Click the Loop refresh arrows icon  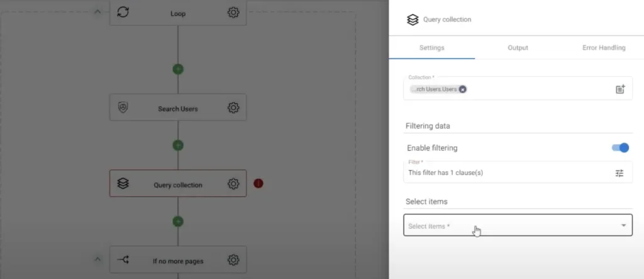[x=123, y=13]
